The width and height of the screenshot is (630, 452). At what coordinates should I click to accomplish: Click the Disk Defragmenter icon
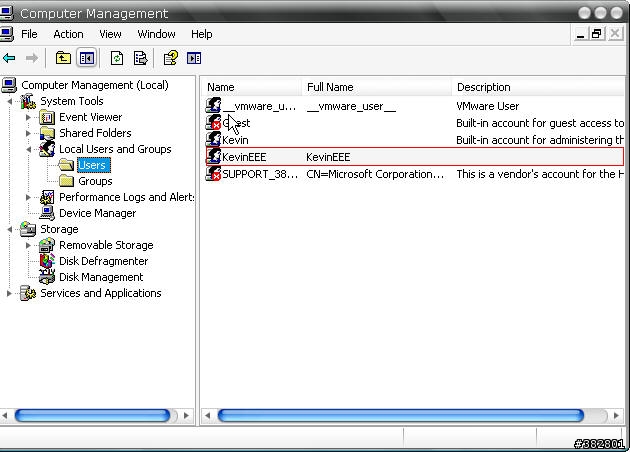(x=47, y=261)
